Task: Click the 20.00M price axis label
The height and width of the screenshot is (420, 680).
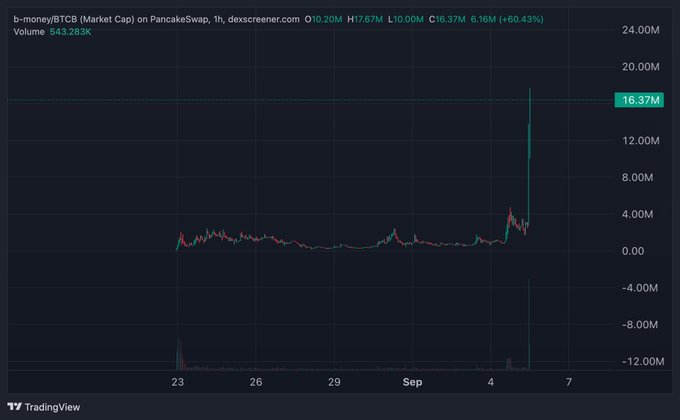Action: point(641,67)
